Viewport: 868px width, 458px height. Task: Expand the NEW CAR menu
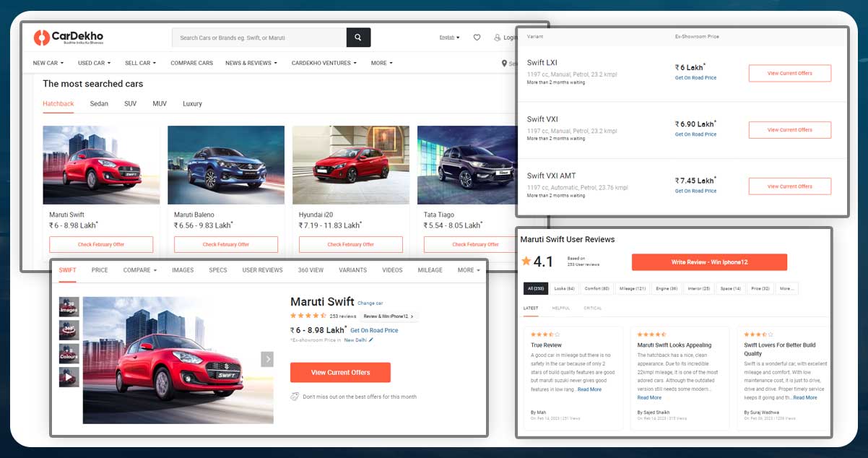click(x=48, y=64)
